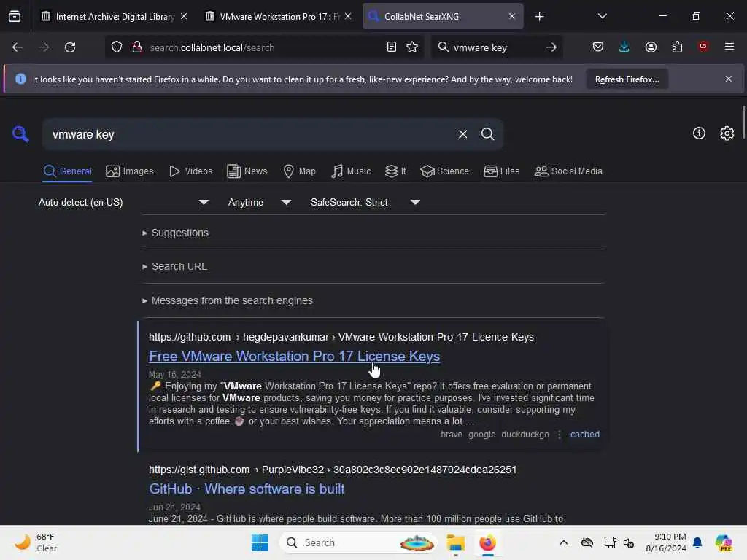Select the Files search category
This screenshot has height=560, width=747.
501,171
